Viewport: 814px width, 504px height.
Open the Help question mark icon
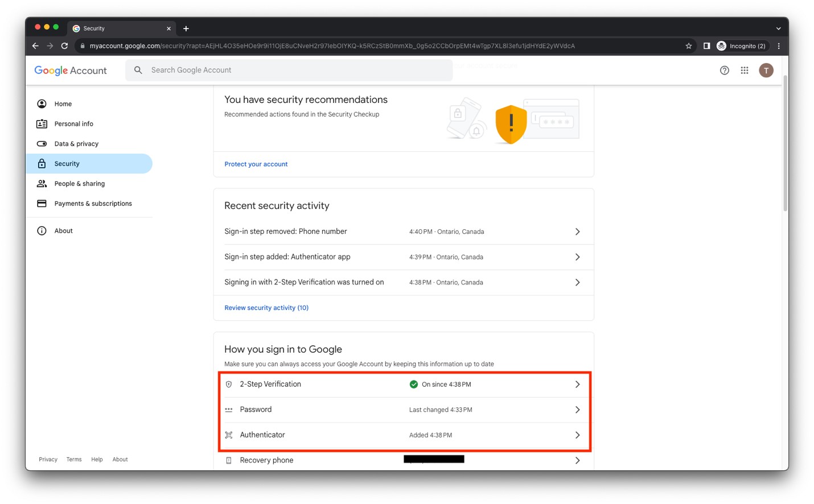[724, 71]
